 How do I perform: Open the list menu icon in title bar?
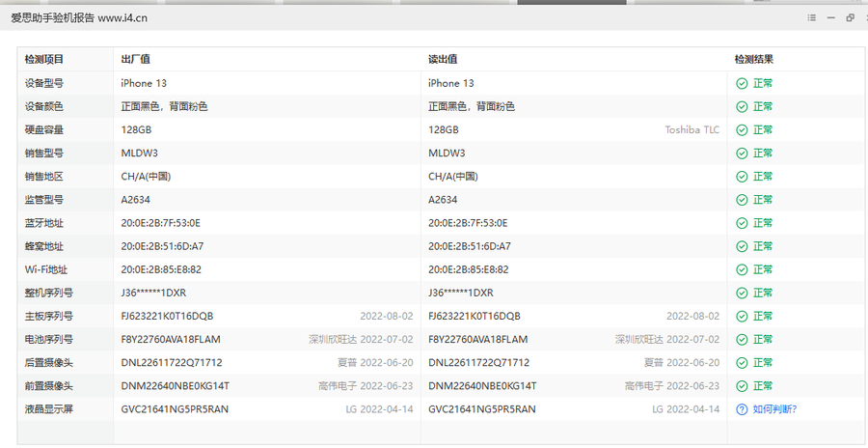[811, 17]
